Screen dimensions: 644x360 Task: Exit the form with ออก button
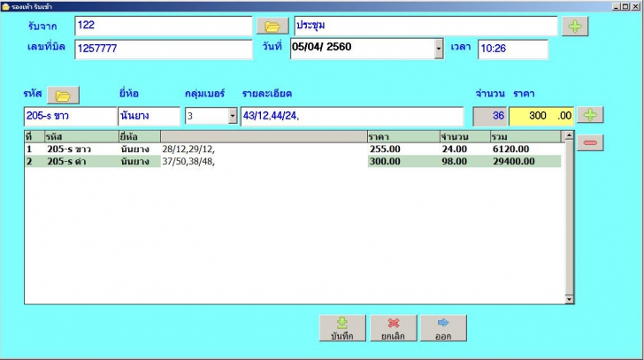pos(443,328)
